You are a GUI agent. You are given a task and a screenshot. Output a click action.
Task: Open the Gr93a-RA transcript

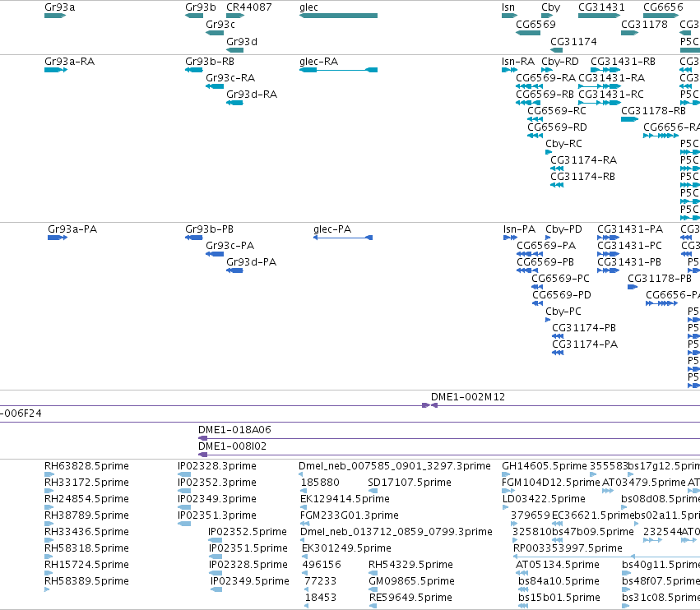(x=56, y=70)
